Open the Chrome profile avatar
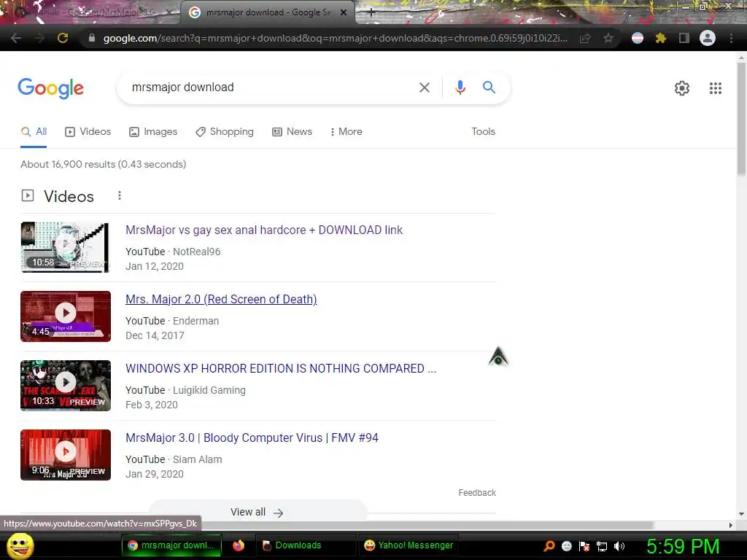The height and width of the screenshot is (560, 747). (708, 38)
